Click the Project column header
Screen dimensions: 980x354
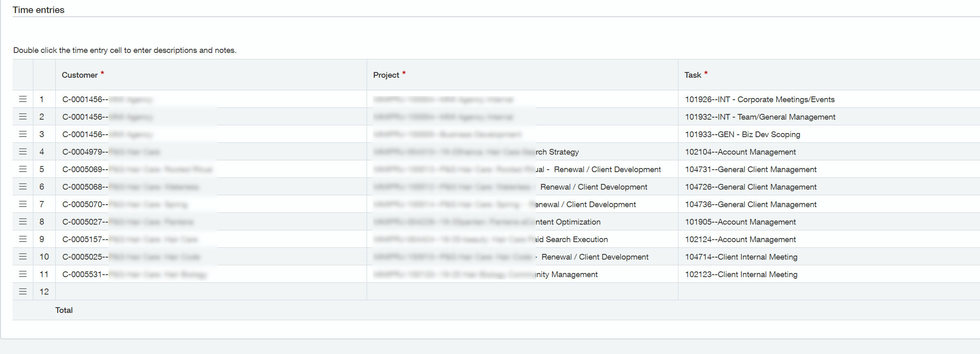522,75
